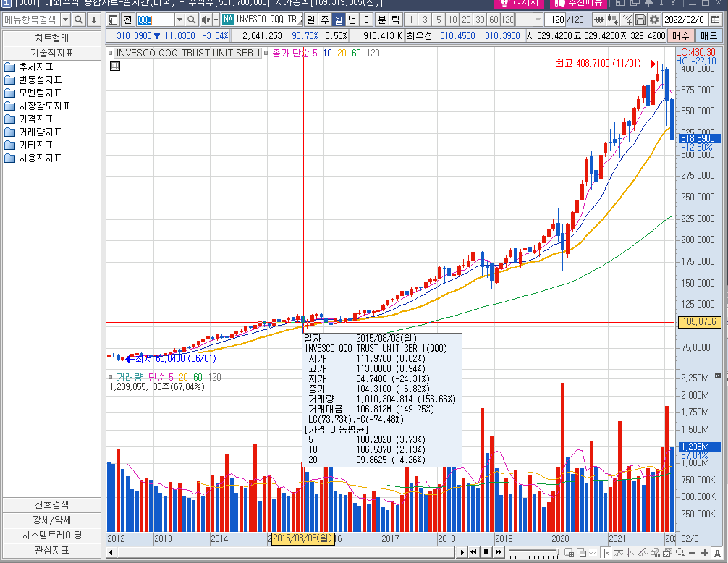Viewport: 728px width, 563px height.
Task: Open the 기타지표 folder
Action: tap(35, 145)
